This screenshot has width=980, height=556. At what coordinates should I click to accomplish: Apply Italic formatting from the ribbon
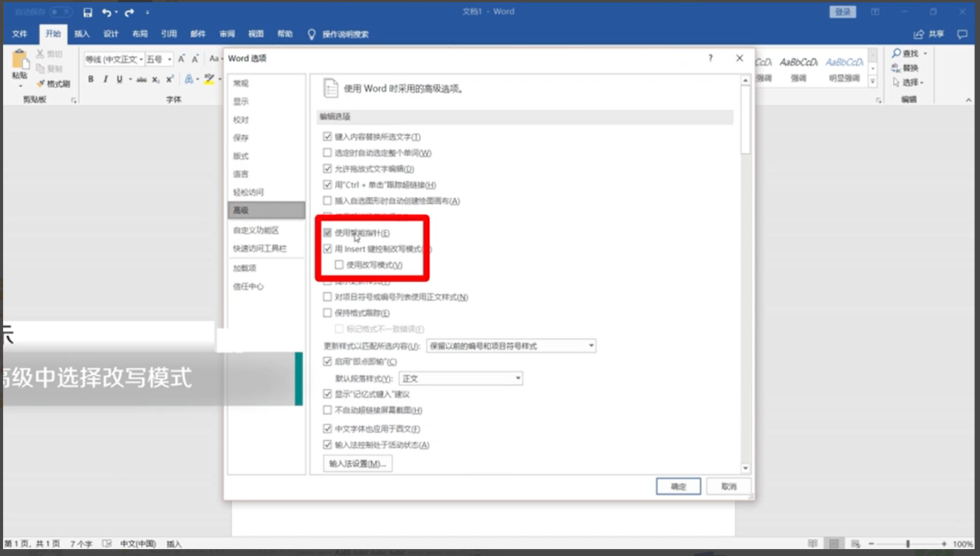click(x=106, y=79)
